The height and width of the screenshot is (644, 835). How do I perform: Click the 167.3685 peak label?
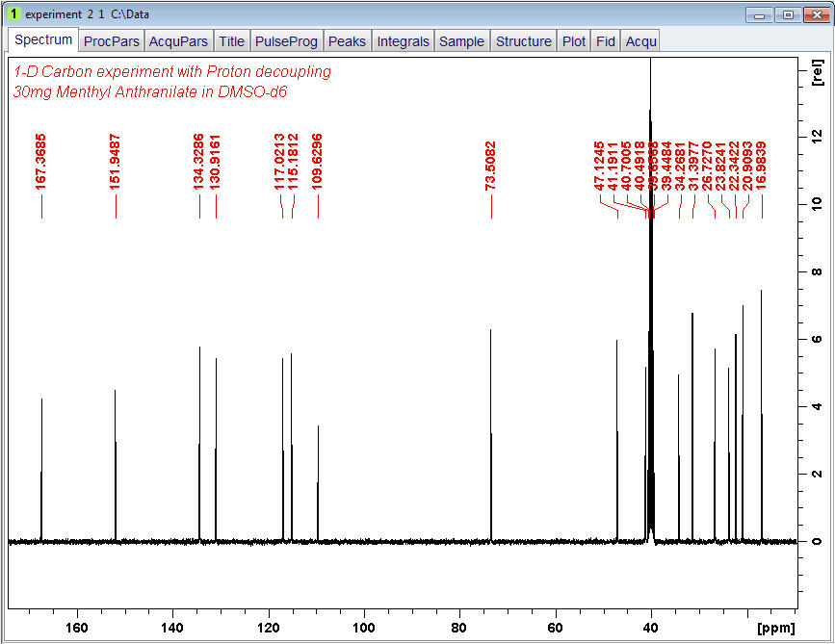pos(40,162)
